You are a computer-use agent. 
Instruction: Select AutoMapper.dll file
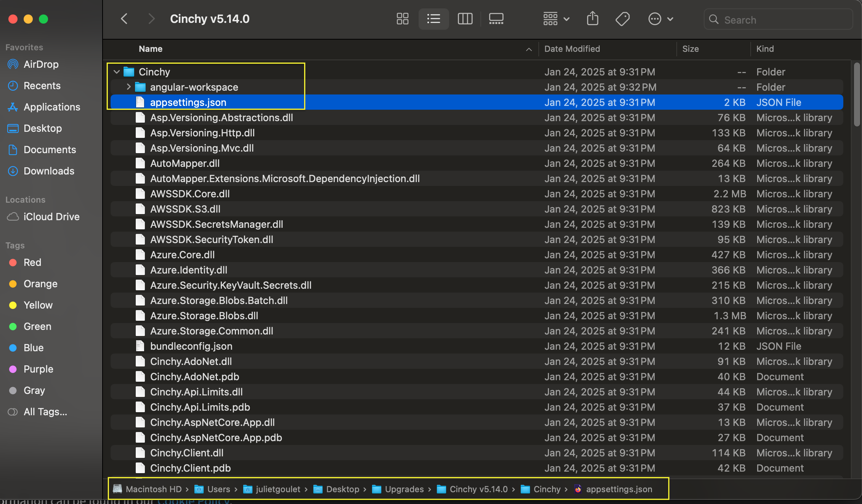tap(477, 163)
